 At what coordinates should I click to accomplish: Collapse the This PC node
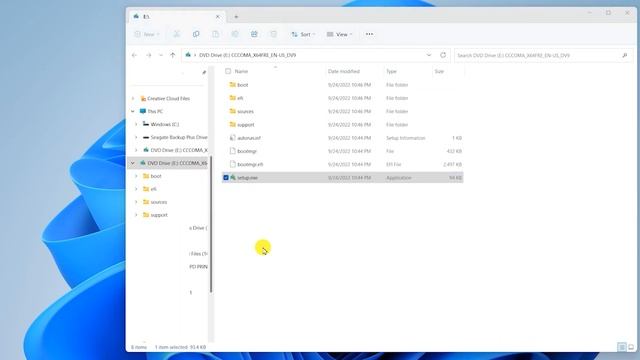[133, 111]
